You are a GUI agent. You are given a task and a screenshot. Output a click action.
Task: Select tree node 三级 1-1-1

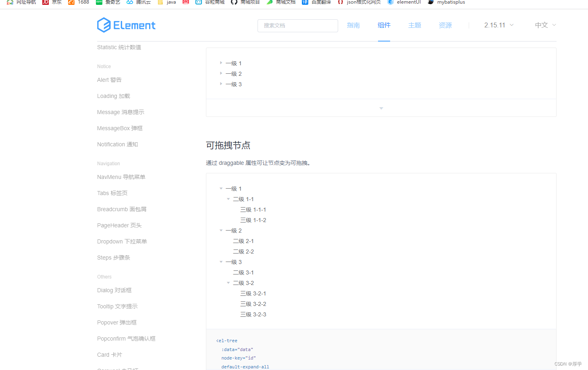click(253, 210)
